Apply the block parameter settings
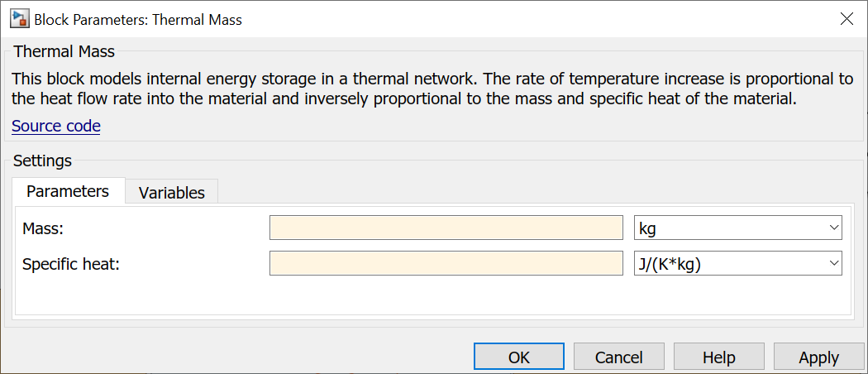 [x=818, y=357]
